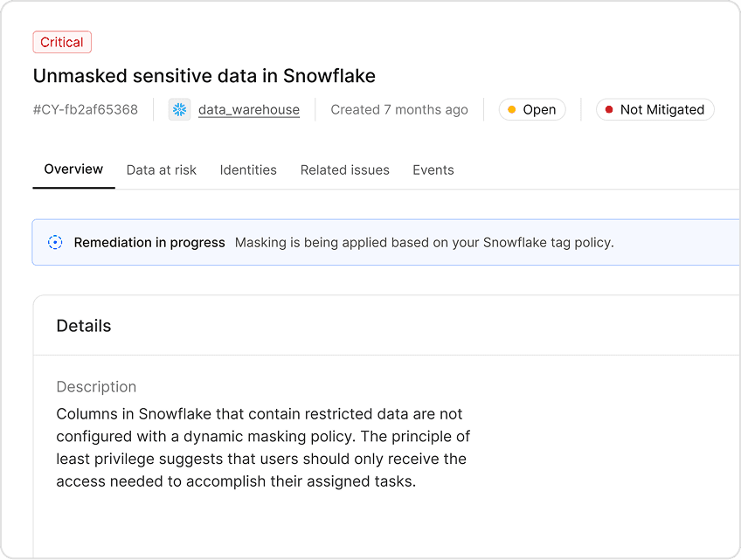Viewport: 741px width, 560px height.
Task: Open the data_warehouse resource link
Action: 247,109
